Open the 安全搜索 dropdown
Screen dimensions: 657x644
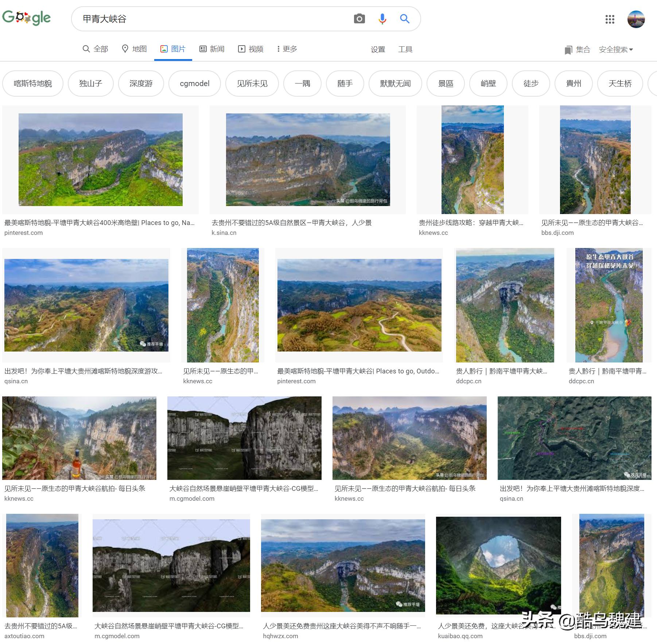(616, 50)
